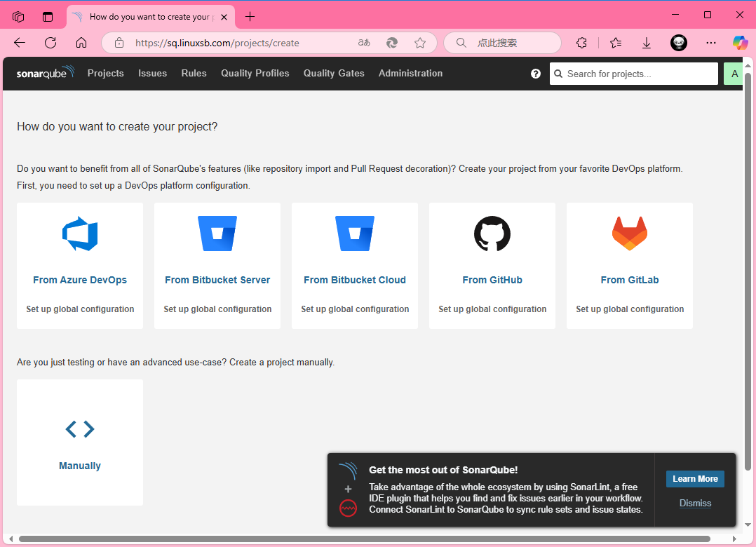
Task: Choose the Manually link
Action: pyautogui.click(x=80, y=466)
